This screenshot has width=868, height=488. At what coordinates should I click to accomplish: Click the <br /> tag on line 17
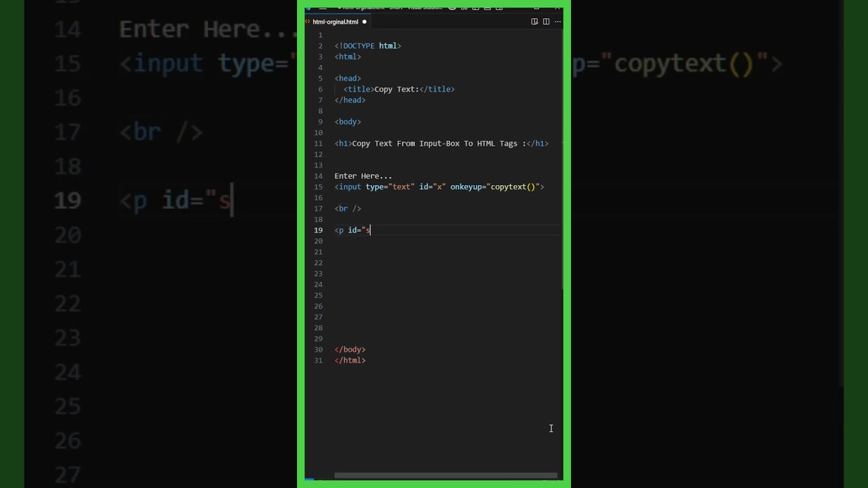[348, 209]
